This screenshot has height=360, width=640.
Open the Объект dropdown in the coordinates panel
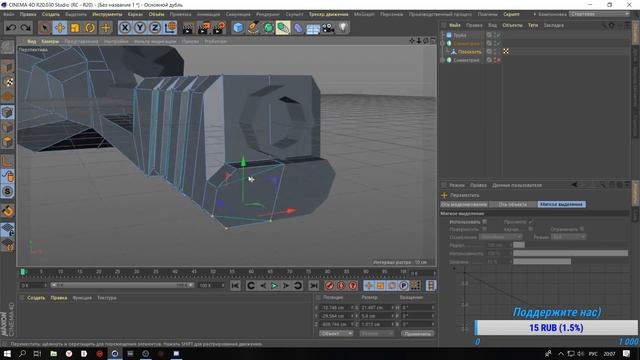click(336, 333)
